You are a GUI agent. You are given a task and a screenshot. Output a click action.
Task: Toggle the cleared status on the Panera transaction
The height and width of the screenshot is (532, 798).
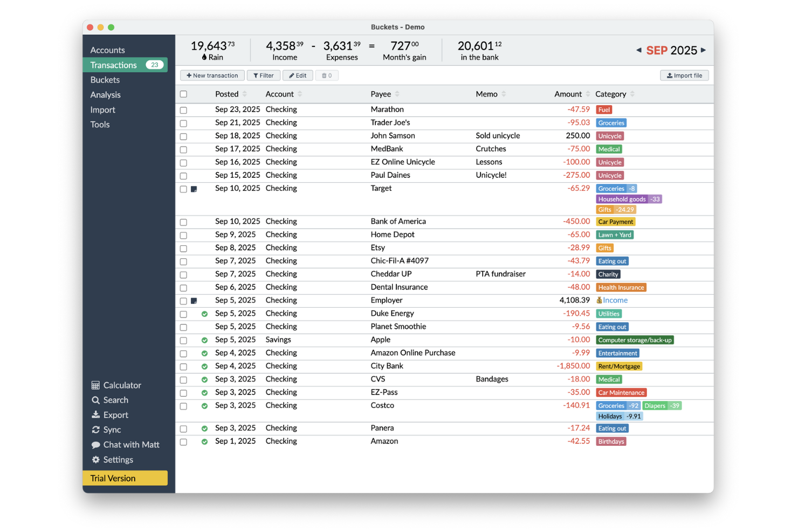click(204, 428)
